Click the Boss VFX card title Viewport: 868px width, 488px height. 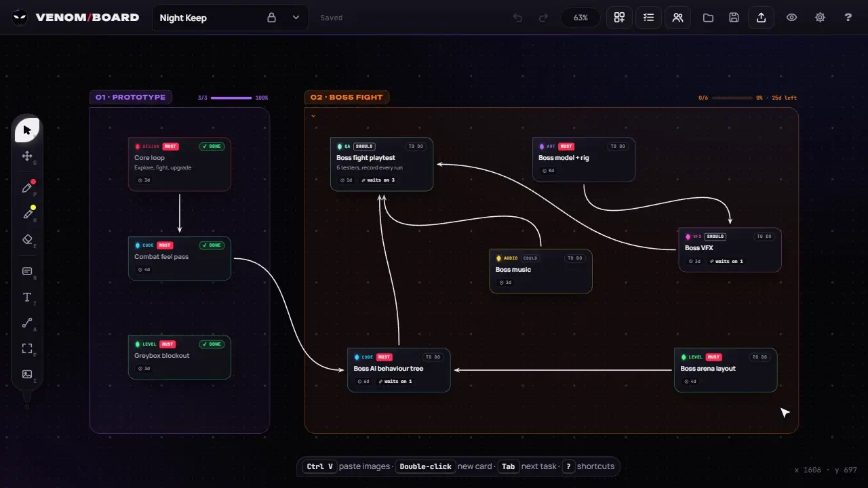pyautogui.click(x=699, y=248)
